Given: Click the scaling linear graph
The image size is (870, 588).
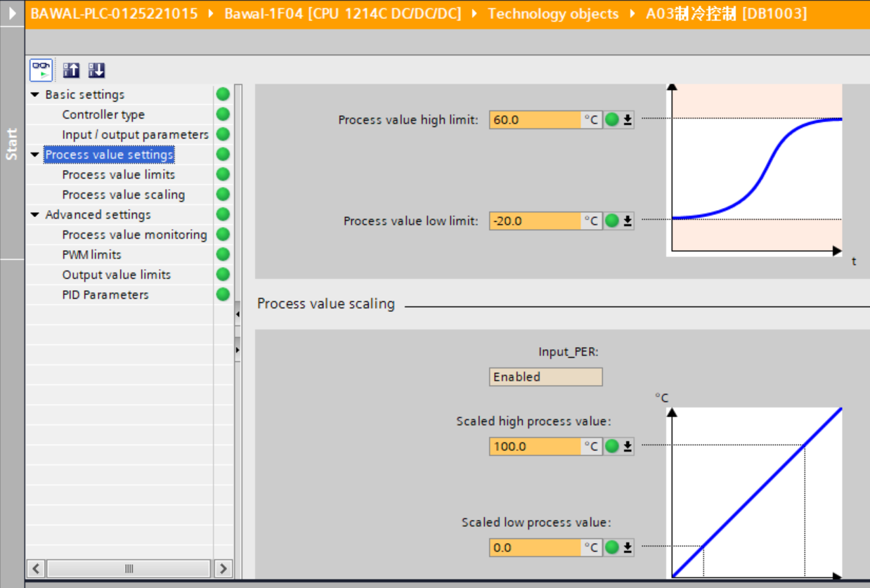Looking at the screenshot, I should coord(754,492).
